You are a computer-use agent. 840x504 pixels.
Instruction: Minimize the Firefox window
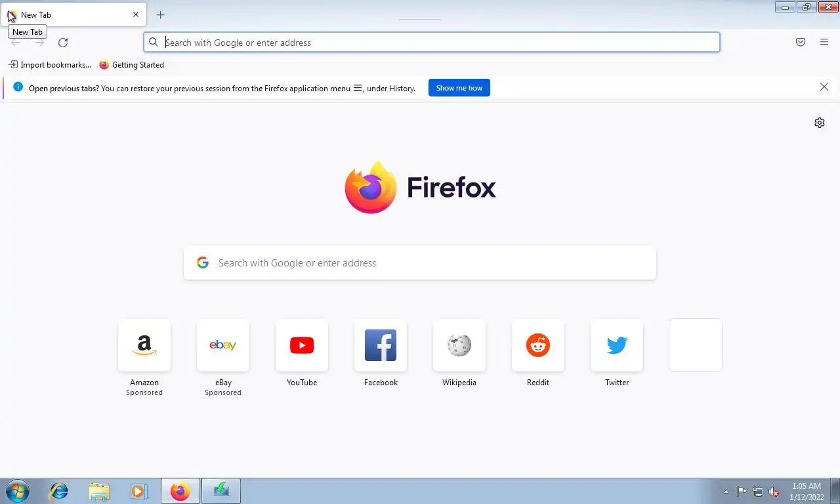(785, 7)
